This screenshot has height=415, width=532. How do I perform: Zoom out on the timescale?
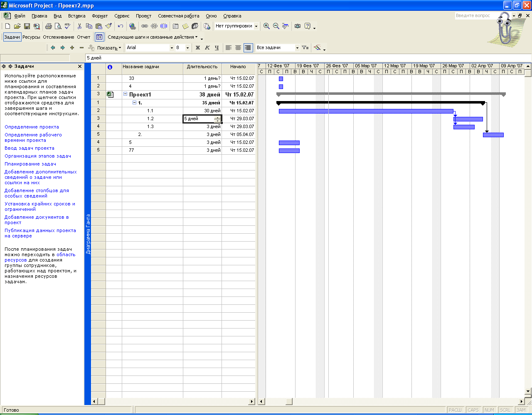(x=276, y=26)
